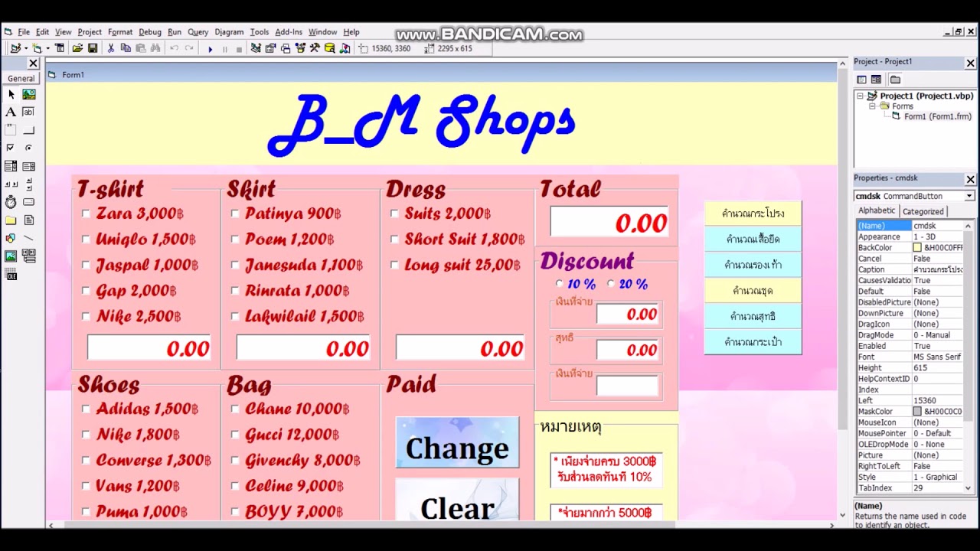Click the General tab of the toolbox

tap(21, 78)
